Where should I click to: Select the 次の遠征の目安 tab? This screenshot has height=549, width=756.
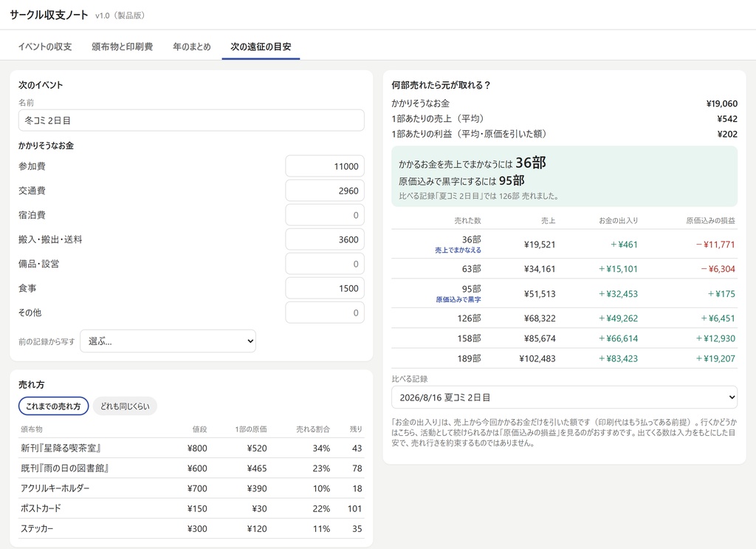pos(261,47)
